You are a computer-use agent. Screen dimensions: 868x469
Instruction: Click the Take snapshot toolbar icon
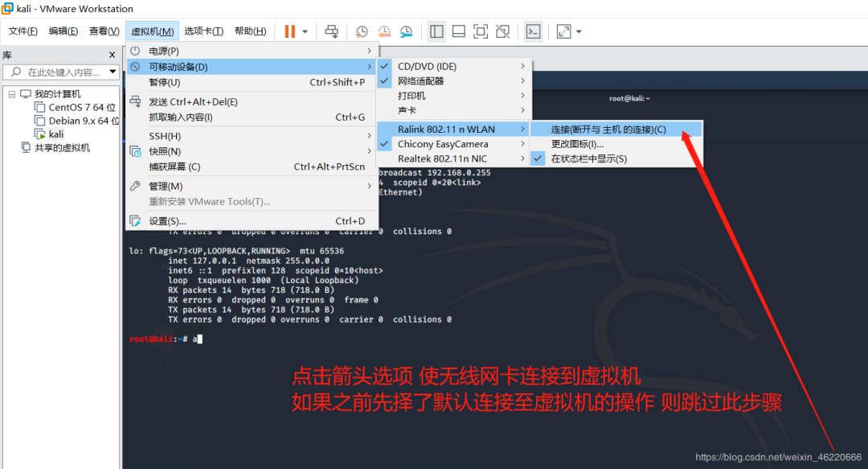[362, 31]
